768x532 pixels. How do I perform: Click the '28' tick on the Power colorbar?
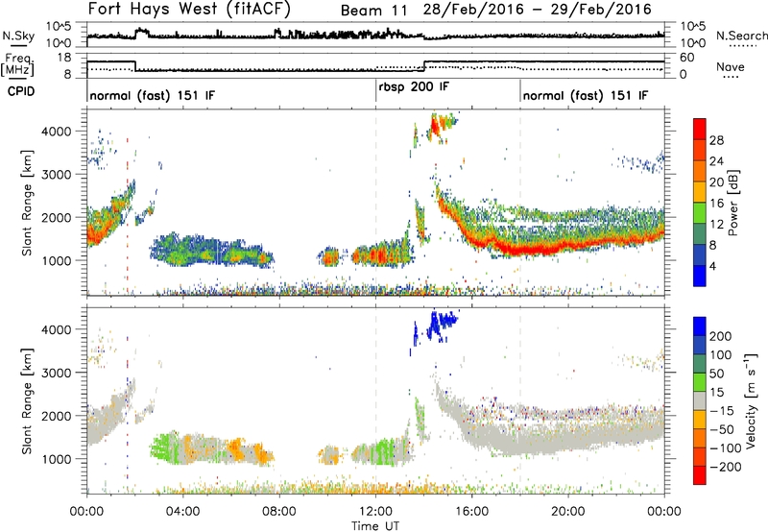tap(716, 140)
